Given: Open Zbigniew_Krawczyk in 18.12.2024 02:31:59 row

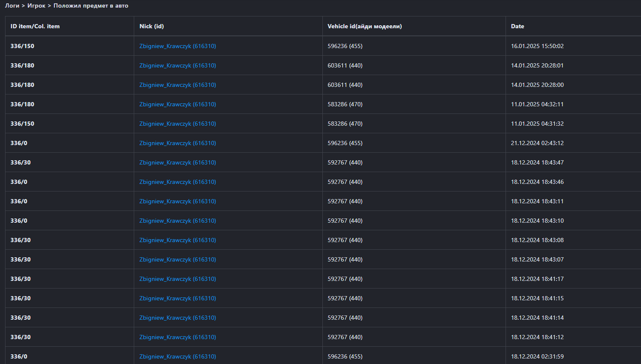Looking at the screenshot, I should coord(178,356).
